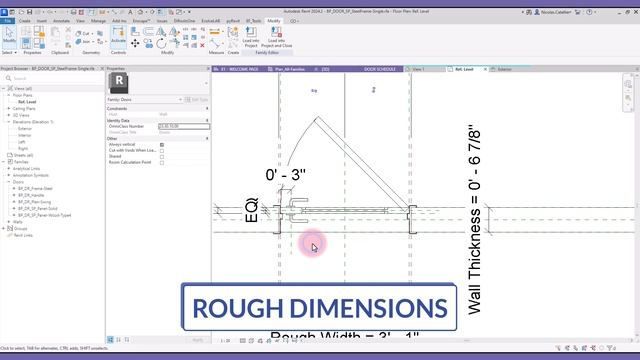The height and width of the screenshot is (360, 640).
Task: Select the Align tool in Modify panel
Action: (135, 31)
